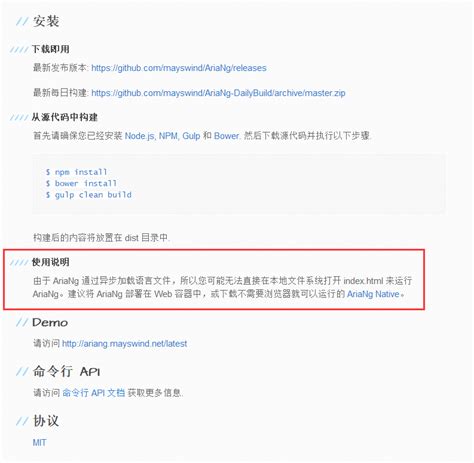
Task: Click the 使用说明 subheading
Action: click(x=51, y=262)
